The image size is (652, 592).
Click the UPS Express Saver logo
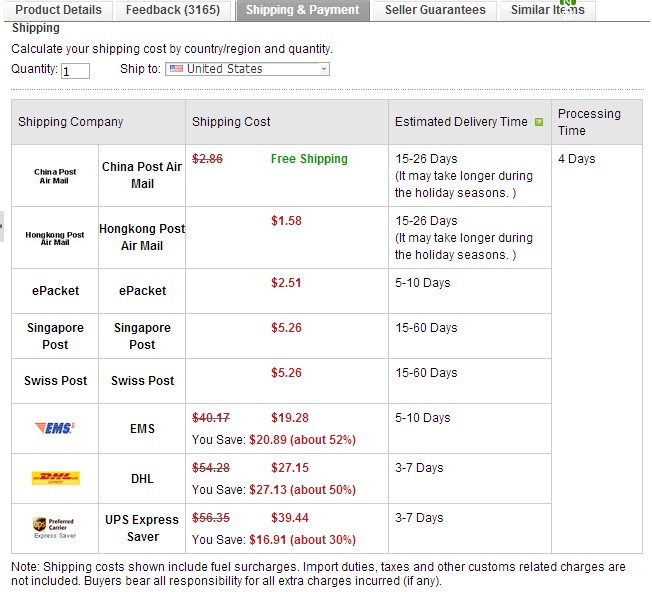click(55, 528)
